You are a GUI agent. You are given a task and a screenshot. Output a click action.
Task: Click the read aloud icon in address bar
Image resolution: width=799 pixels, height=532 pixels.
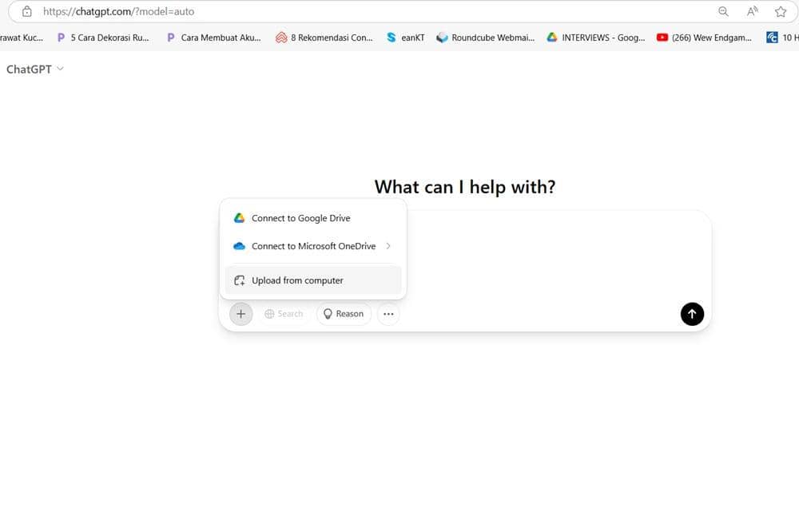752,12
